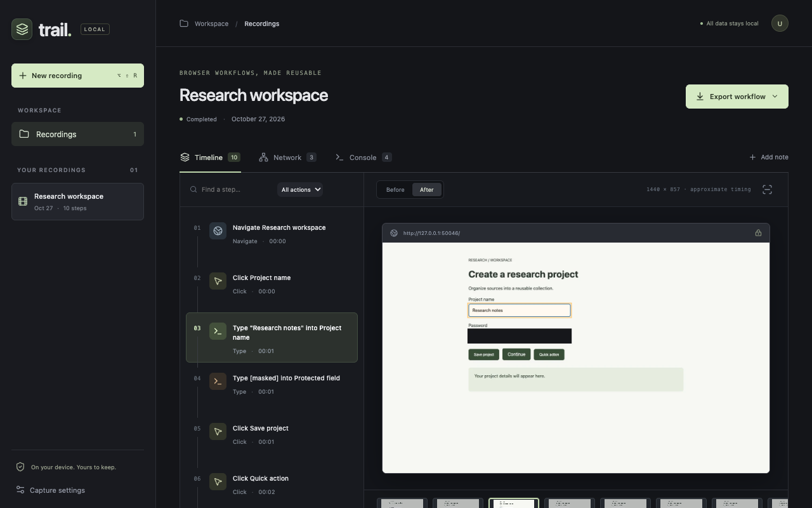Expand the Export workflow menu
Screen dimensions: 812x508
tap(737, 97)
